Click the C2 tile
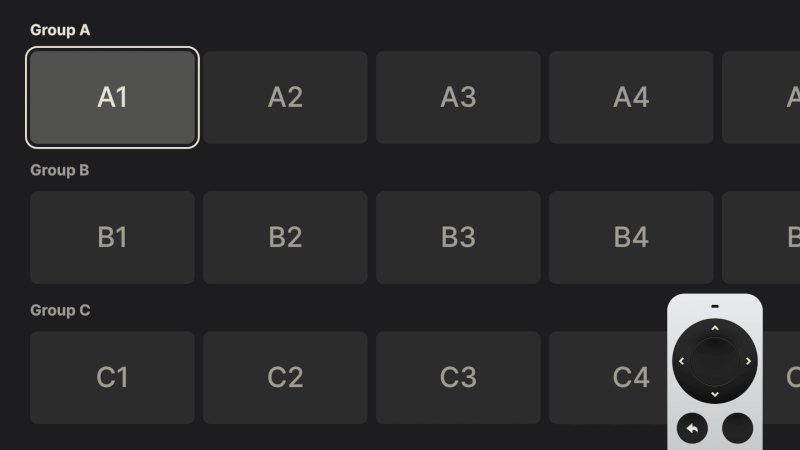The width and height of the screenshot is (800, 450). 285,377
